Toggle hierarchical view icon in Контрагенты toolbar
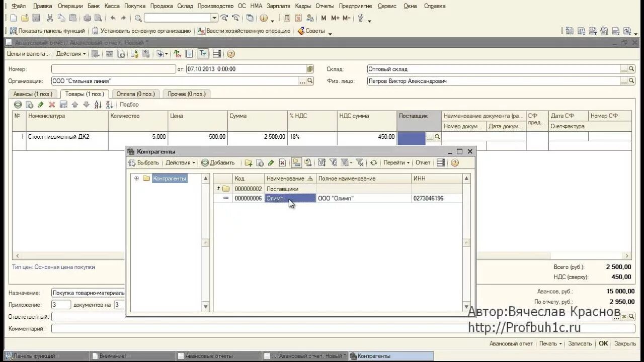Screen dimensions: 644x362 (x=296, y=163)
